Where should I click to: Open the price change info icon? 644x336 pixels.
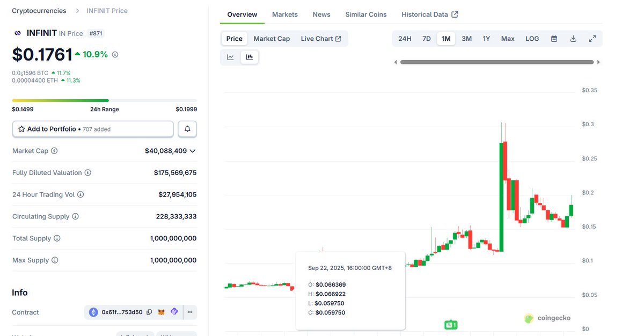[x=115, y=54]
